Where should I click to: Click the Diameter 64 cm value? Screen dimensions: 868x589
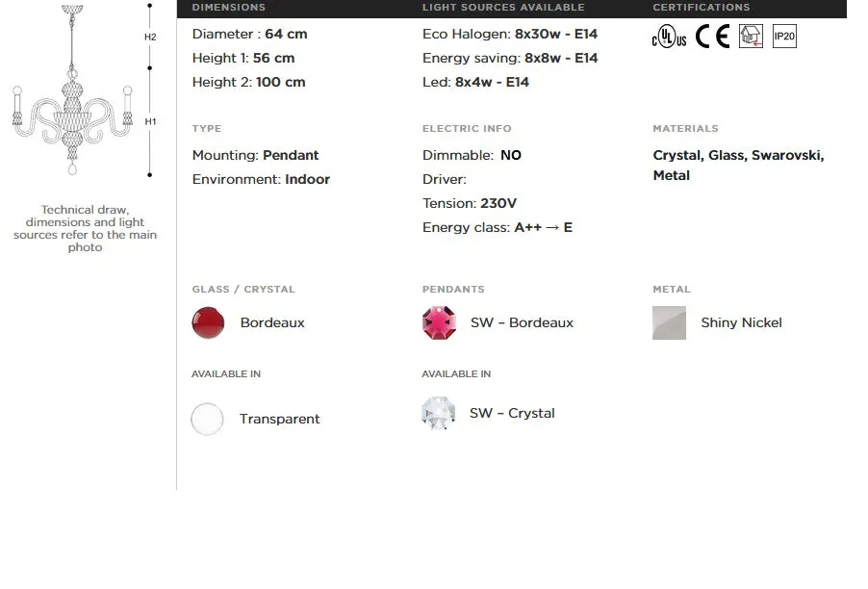(x=286, y=35)
